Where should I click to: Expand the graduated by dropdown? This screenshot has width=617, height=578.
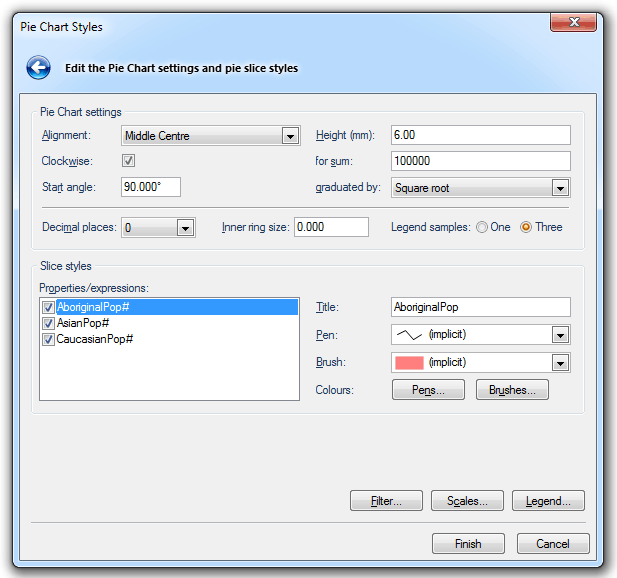click(560, 188)
